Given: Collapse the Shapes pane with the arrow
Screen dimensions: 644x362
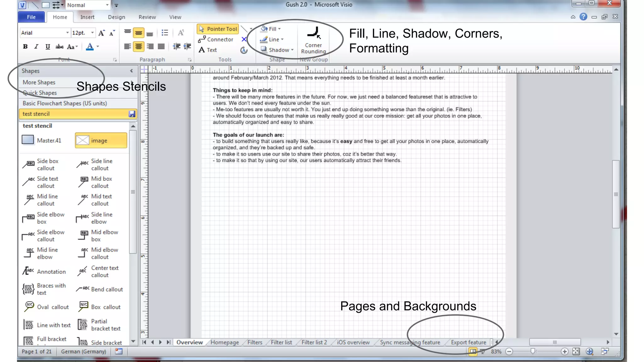Looking at the screenshot, I should pyautogui.click(x=131, y=71).
